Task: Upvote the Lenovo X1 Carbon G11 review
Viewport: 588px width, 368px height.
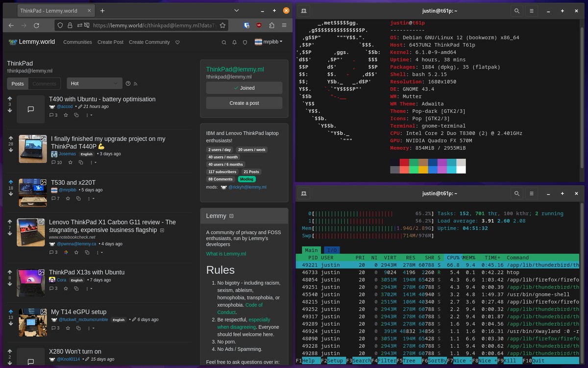Action: point(10,222)
